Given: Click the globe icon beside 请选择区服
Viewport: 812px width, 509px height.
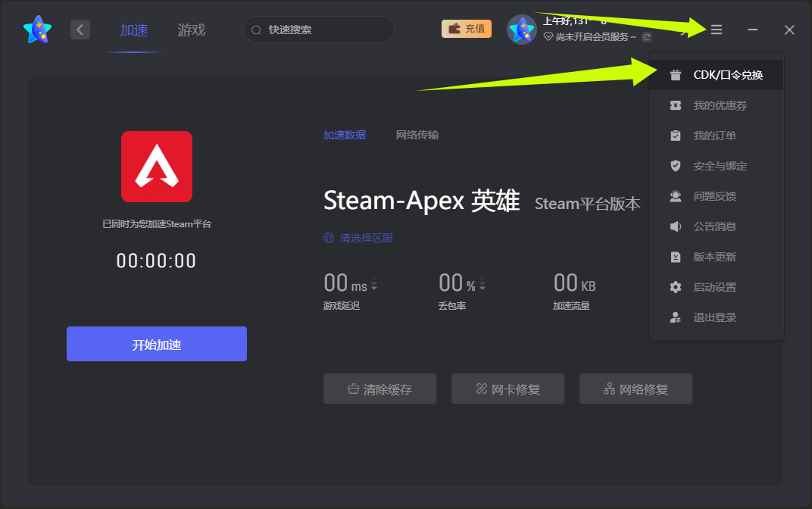Looking at the screenshot, I should point(329,238).
